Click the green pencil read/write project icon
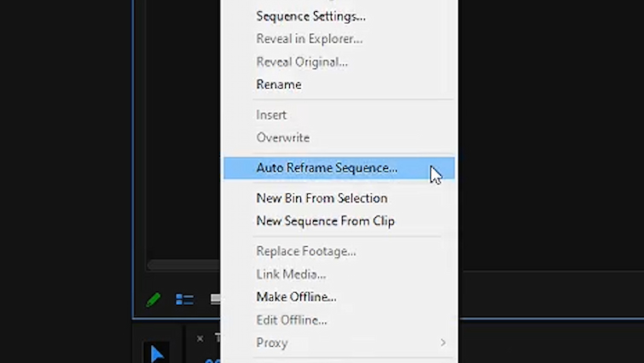The height and width of the screenshot is (363, 644). (x=154, y=300)
